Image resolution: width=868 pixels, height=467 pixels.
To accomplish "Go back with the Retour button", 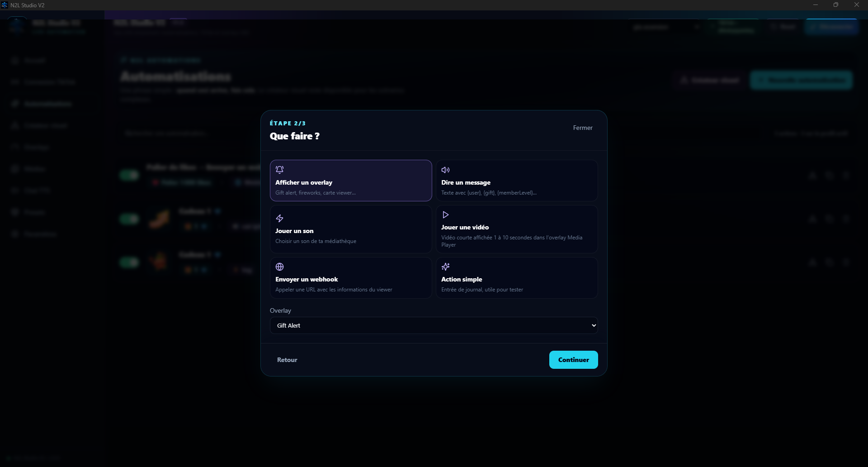I will tap(287, 360).
